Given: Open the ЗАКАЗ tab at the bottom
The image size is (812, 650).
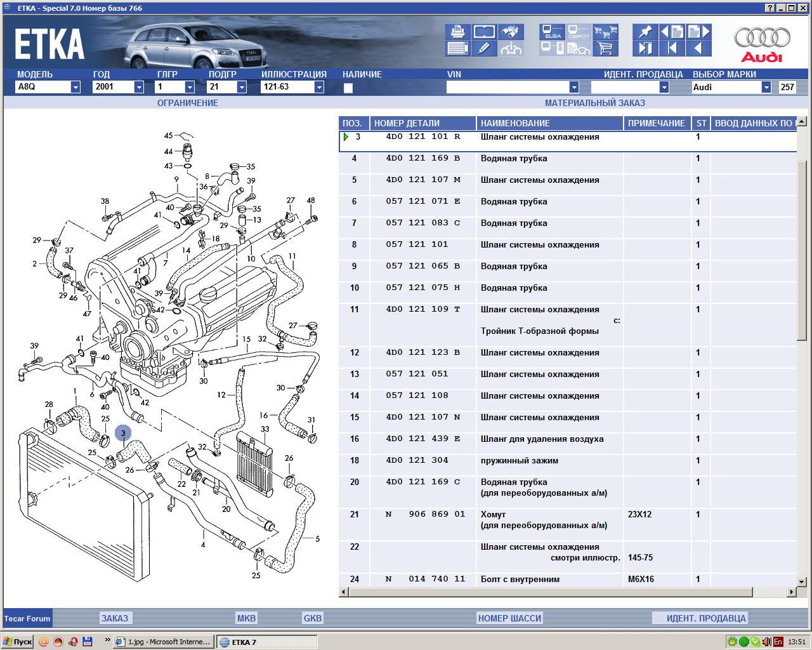Looking at the screenshot, I should pos(115,618).
